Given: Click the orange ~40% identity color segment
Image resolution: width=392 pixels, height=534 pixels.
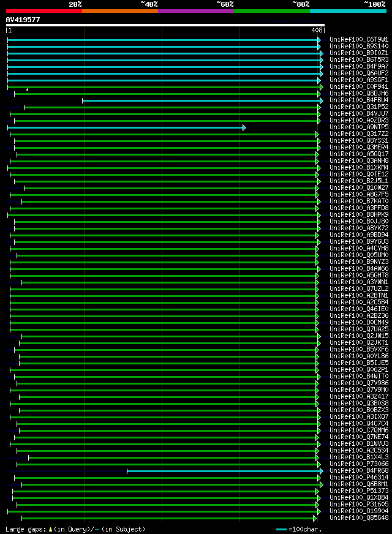Looking at the screenshot, I should (x=120, y=11).
